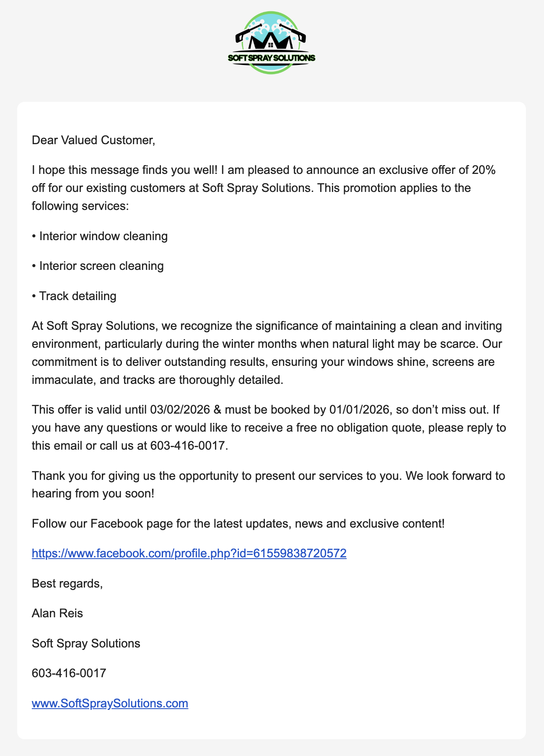Screen dimensions: 544x756
Task: Open the www.SoftSpraySolutions.com website link
Action: [110, 703]
